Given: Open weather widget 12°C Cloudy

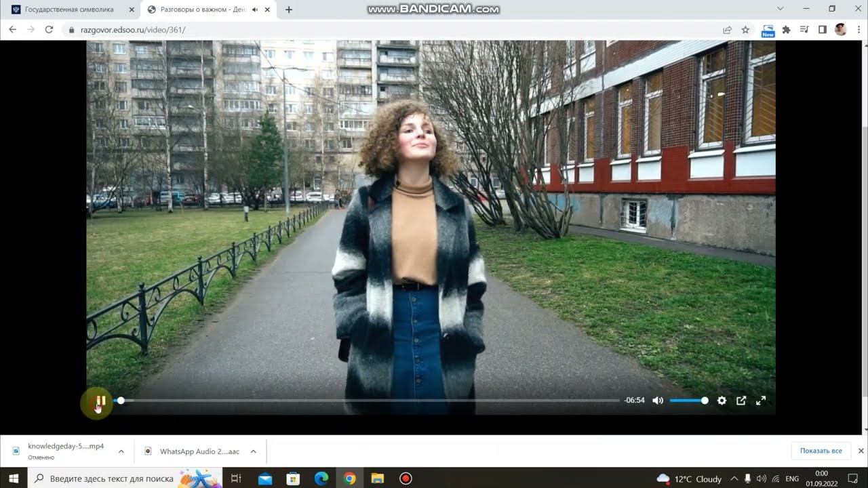Looking at the screenshot, I should coord(689,479).
